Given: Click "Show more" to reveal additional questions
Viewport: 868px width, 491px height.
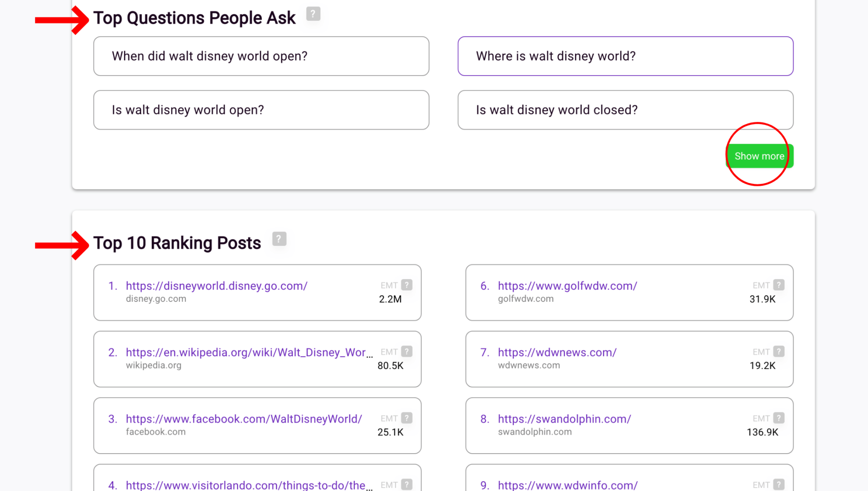Looking at the screenshot, I should click(x=759, y=156).
